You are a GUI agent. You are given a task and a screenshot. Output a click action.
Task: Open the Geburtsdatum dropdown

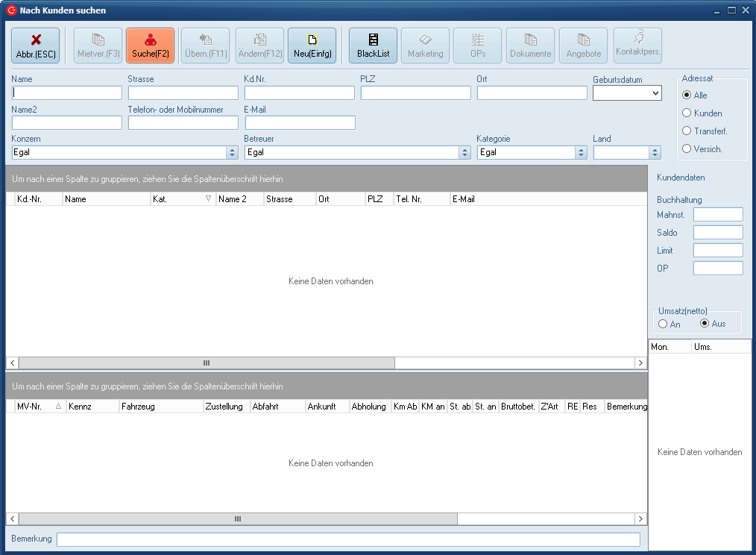click(x=655, y=93)
